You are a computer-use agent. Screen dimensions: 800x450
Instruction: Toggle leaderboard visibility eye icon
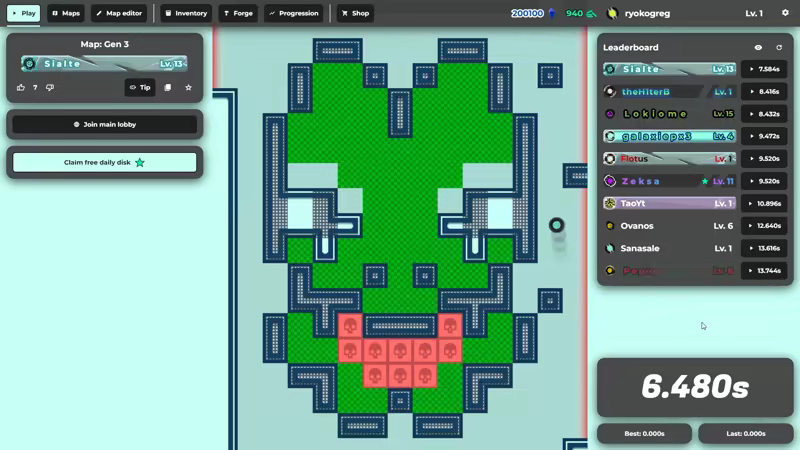pyautogui.click(x=758, y=47)
